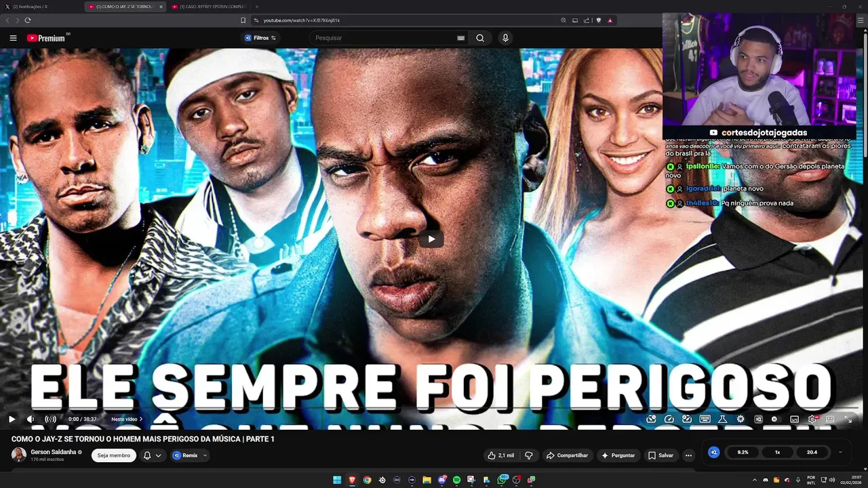The height and width of the screenshot is (488, 868).
Task: Open the YouTube hamburger guide menu
Action: 13,38
